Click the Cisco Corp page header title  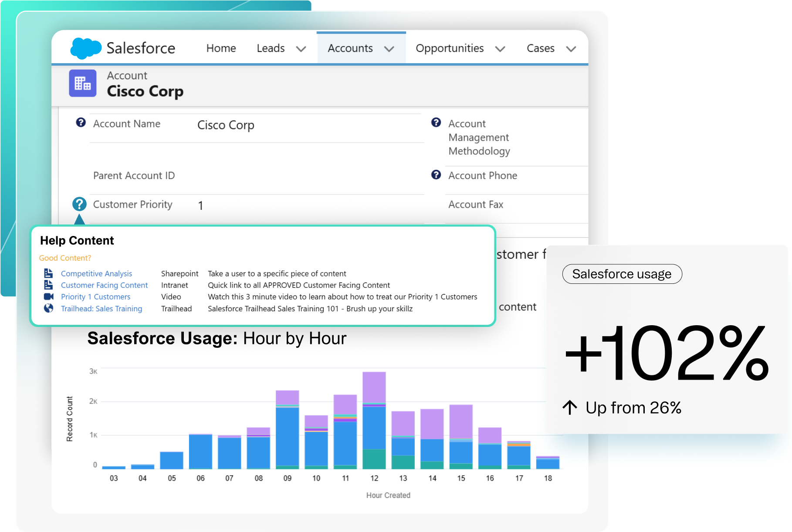(x=145, y=91)
